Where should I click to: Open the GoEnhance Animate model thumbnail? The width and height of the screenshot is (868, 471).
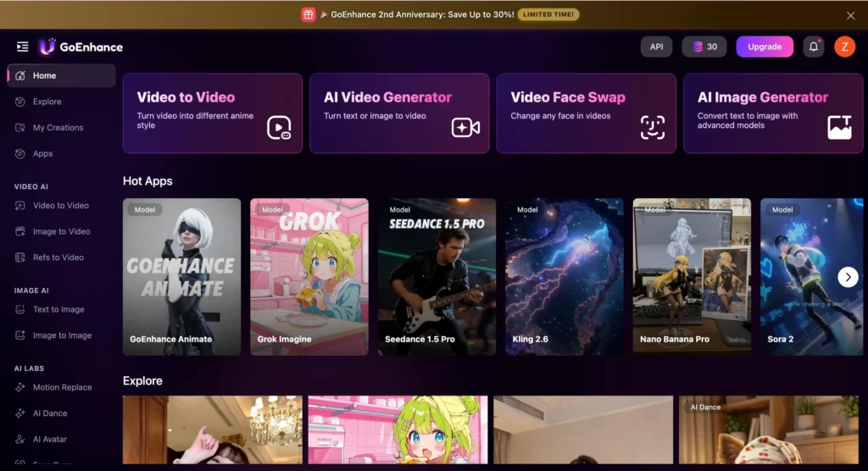click(181, 277)
